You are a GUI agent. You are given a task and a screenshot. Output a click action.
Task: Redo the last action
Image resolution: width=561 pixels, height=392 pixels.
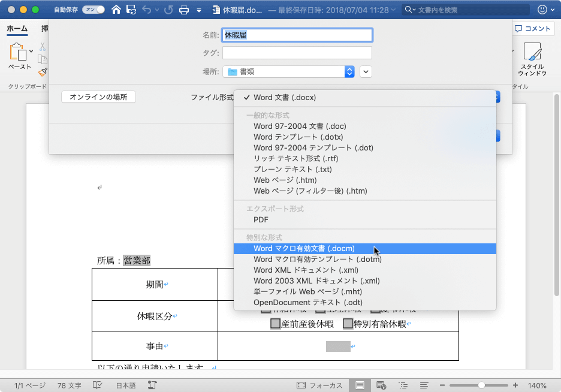tap(168, 10)
